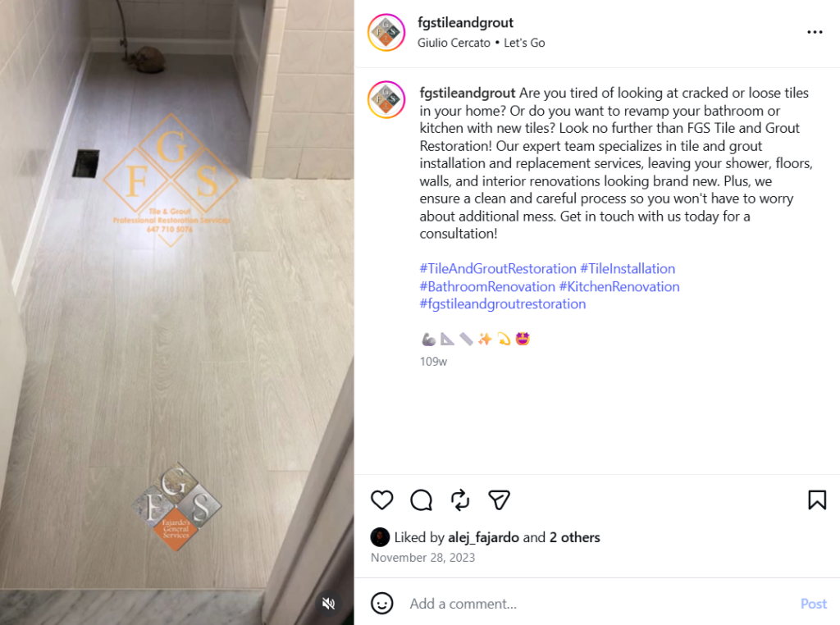The height and width of the screenshot is (625, 840).
Task: Open the #TileAndGroutRestoration hashtag
Action: pyautogui.click(x=498, y=269)
